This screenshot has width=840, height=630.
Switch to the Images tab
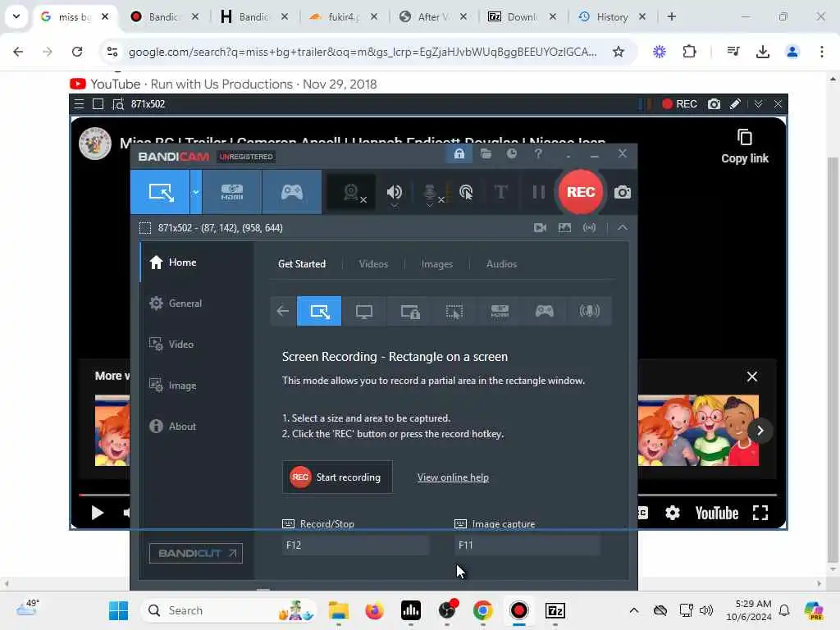tap(436, 264)
